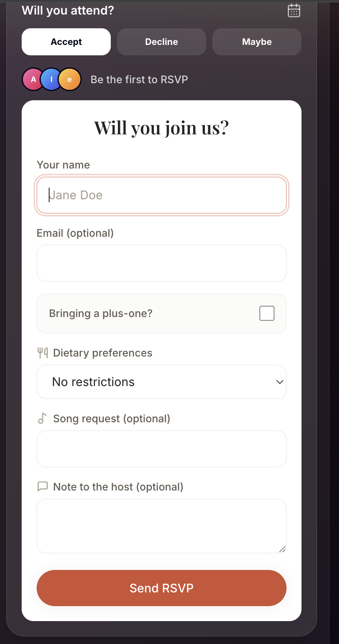Select the Accept attendance option
Image resolution: width=339 pixels, height=644 pixels.
(66, 42)
